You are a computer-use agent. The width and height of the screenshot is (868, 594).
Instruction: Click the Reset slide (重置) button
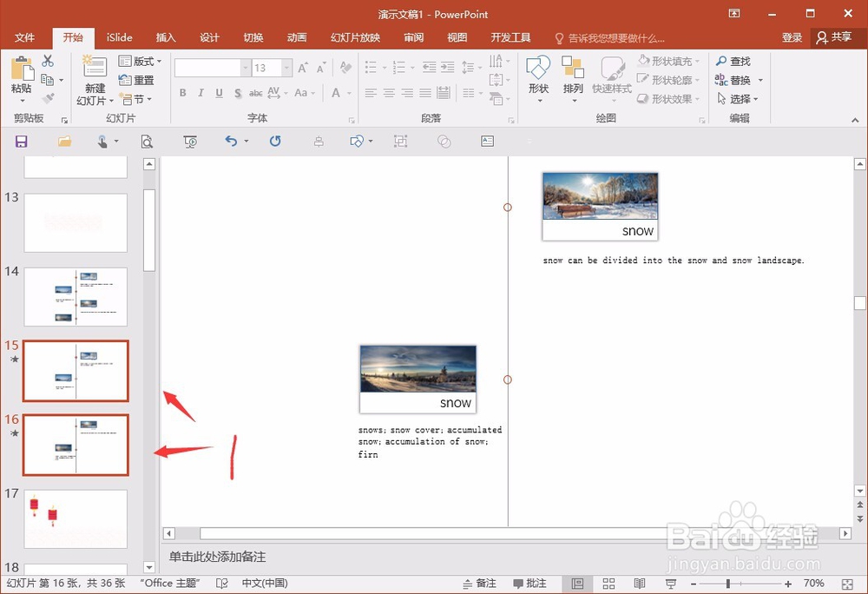point(136,80)
